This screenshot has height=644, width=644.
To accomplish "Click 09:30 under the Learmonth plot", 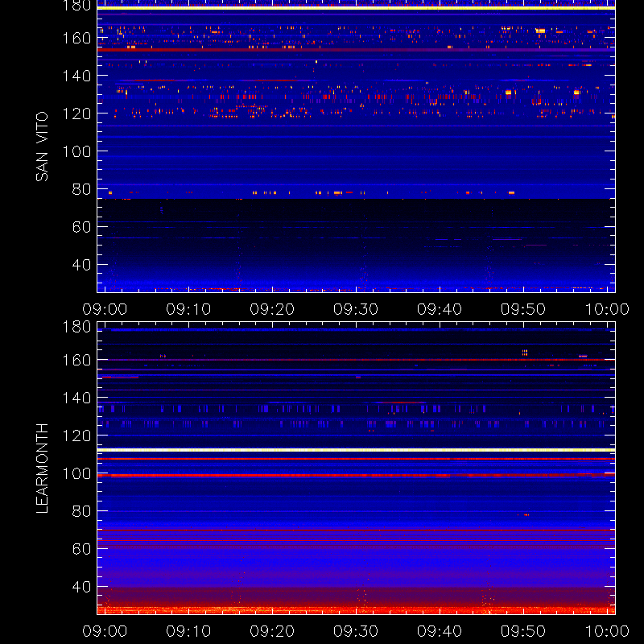I will (x=356, y=631).
